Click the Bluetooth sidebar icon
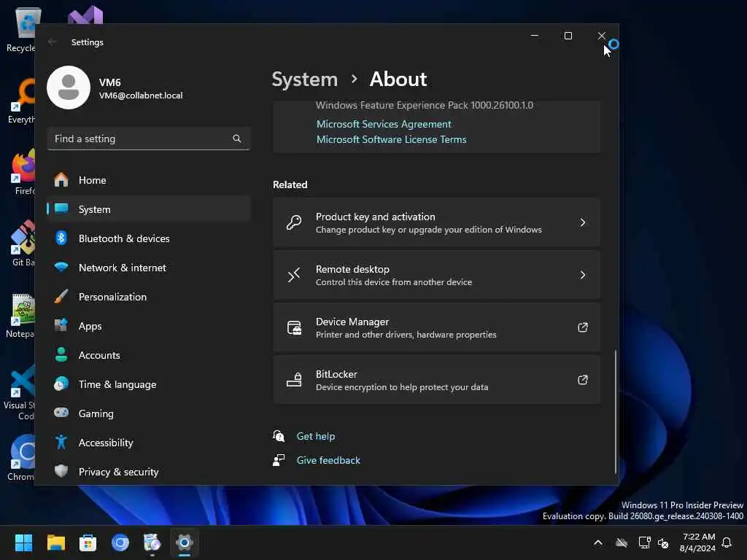 tap(61, 238)
